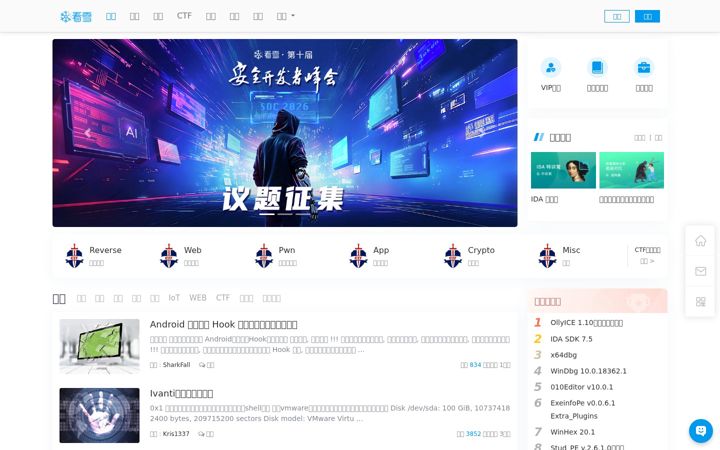Click comment icon on Kris1337's post
Viewport: 720px width, 450px height.
202,433
